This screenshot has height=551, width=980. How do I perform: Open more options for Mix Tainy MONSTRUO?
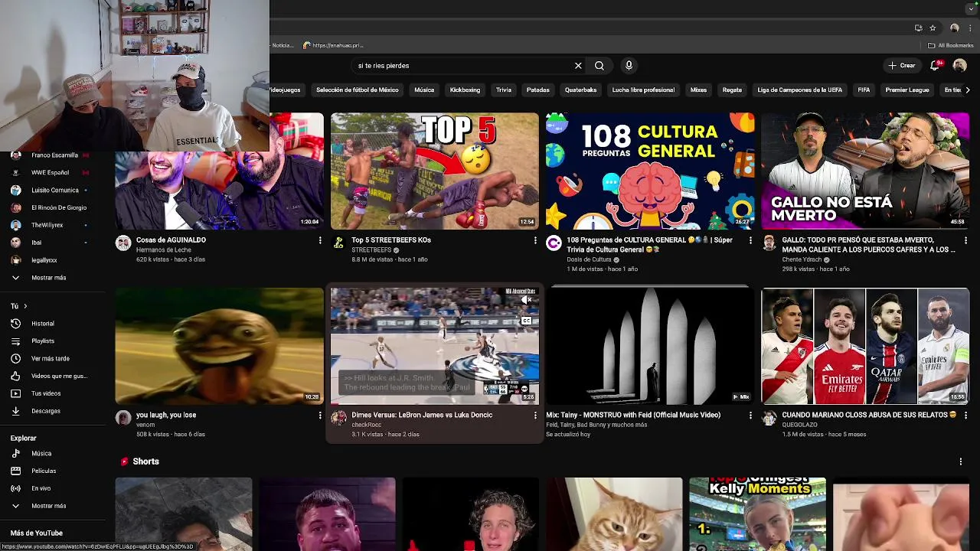(x=750, y=416)
